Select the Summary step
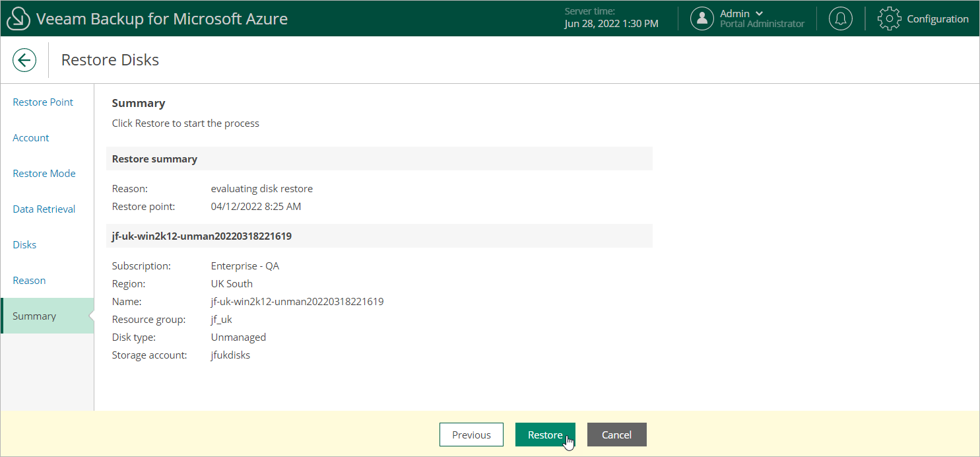 [x=48, y=316]
